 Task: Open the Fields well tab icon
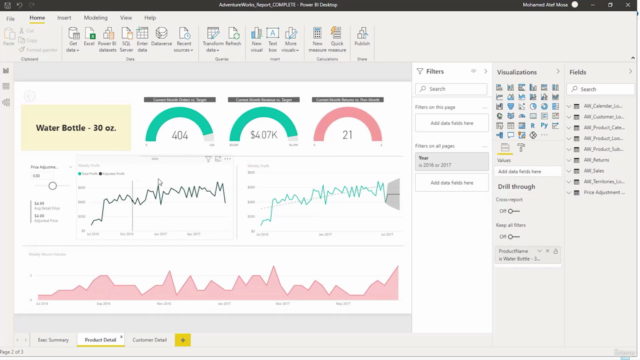click(x=505, y=148)
